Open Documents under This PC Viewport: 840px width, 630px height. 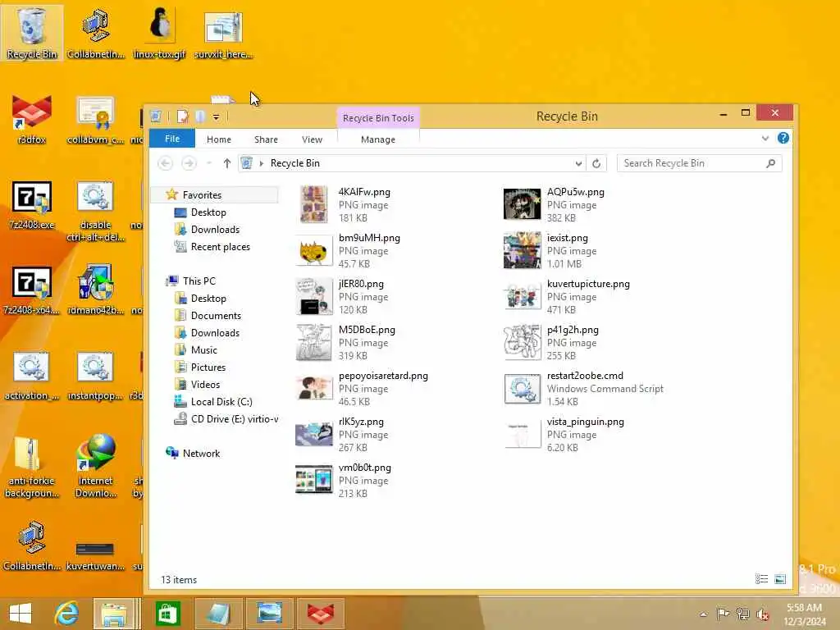click(216, 316)
